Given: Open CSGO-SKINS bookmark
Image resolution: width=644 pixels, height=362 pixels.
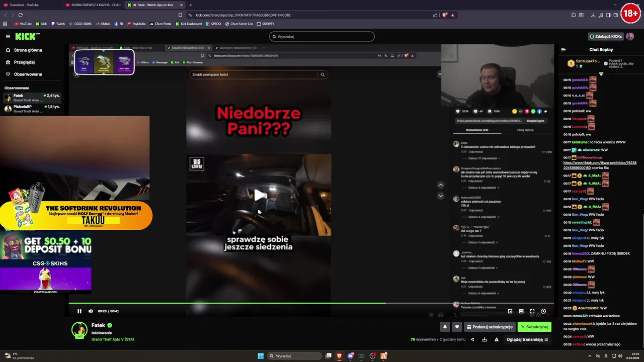Looking at the screenshot, I should point(80,24).
